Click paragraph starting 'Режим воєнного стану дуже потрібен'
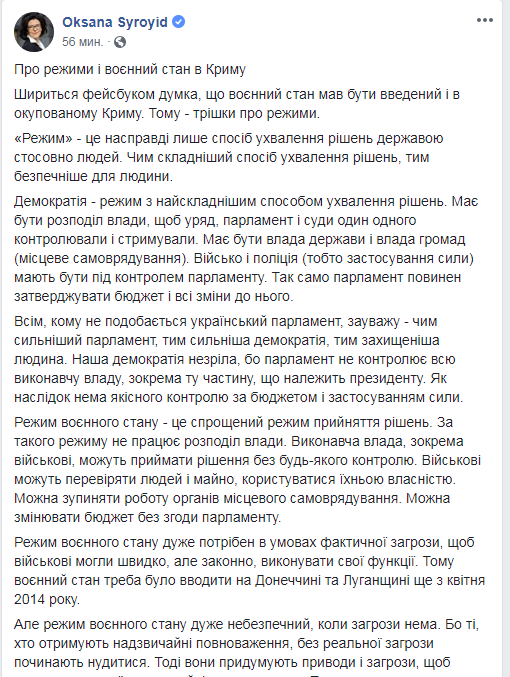 250,571
